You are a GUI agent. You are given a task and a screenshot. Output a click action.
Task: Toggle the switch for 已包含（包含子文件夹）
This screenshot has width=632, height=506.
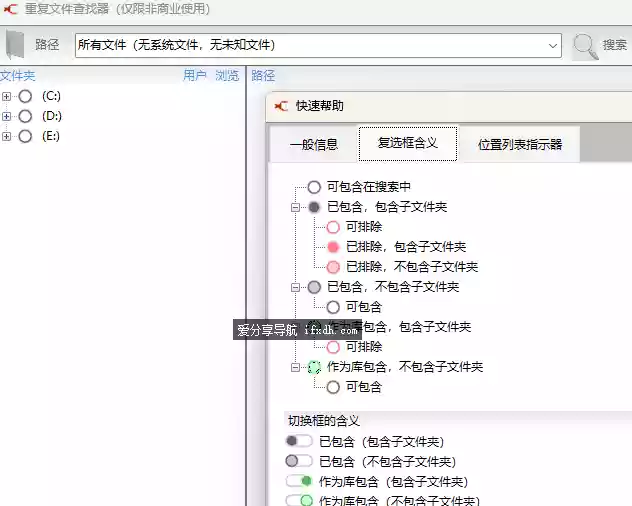click(x=299, y=441)
